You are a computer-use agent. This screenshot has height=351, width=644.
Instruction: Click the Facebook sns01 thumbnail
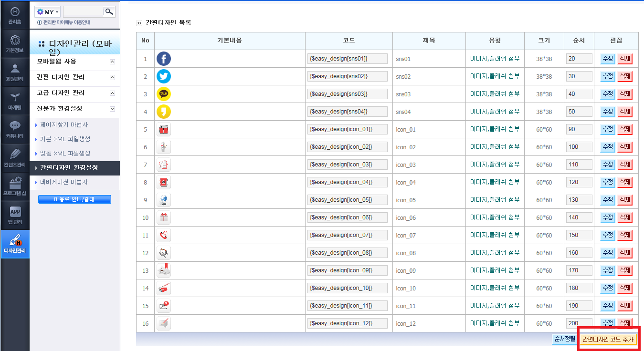(164, 59)
